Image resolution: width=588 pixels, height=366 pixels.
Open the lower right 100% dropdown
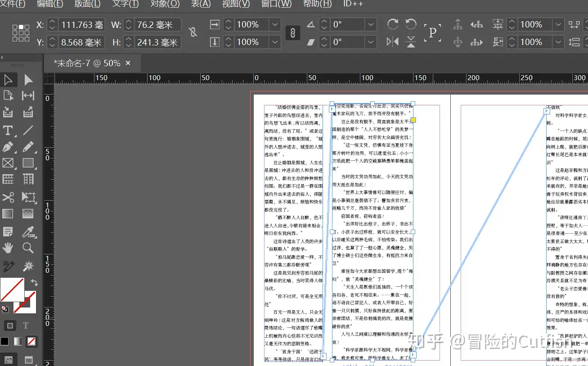pyautogui.click(x=558, y=42)
